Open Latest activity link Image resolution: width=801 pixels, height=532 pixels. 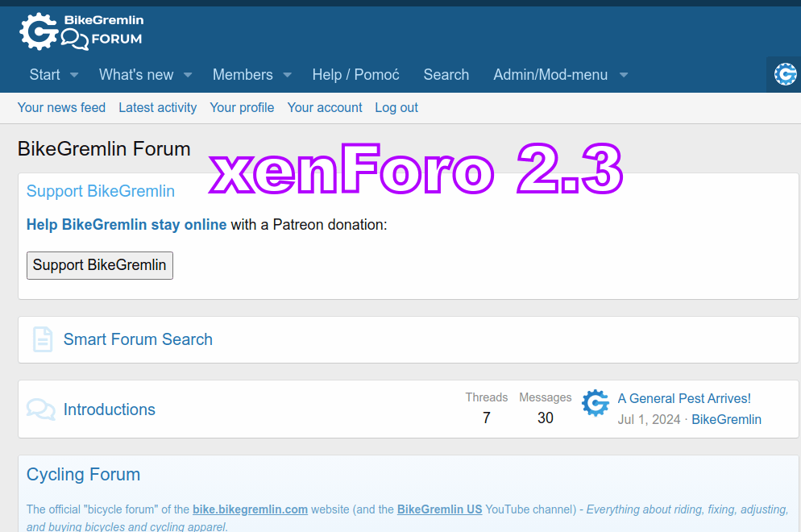[157, 107]
